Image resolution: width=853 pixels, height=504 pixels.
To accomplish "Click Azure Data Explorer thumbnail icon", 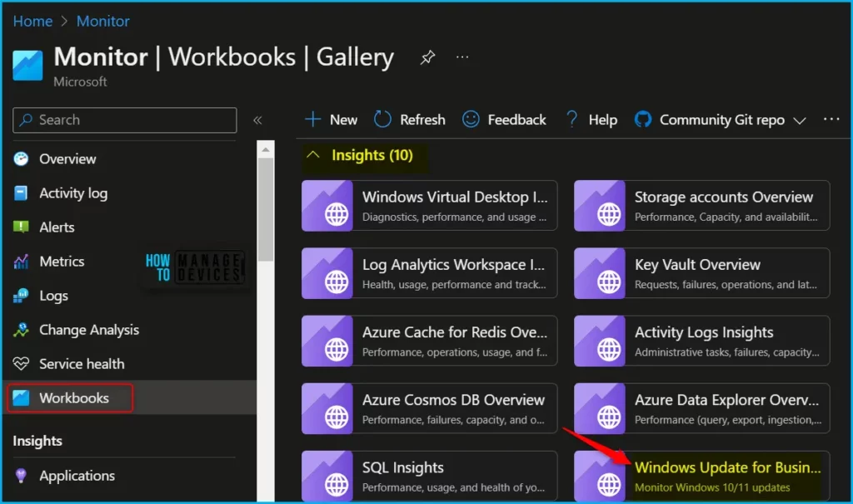I will tap(600, 409).
